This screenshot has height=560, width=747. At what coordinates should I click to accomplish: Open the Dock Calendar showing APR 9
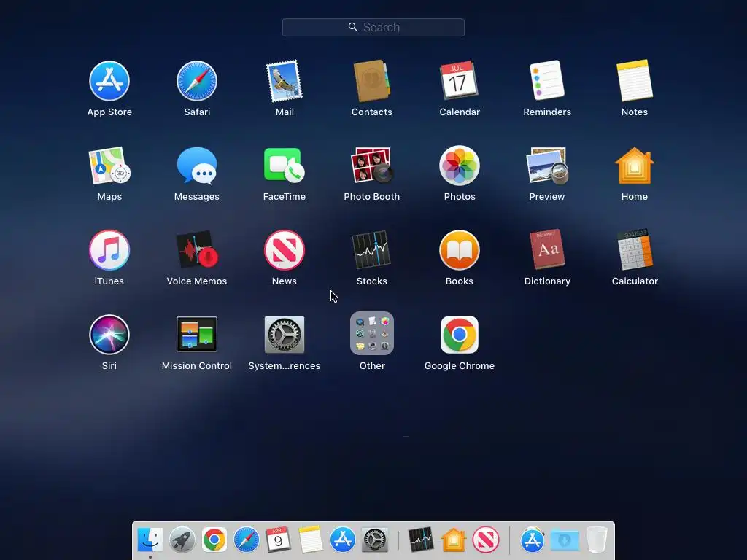[x=278, y=540]
